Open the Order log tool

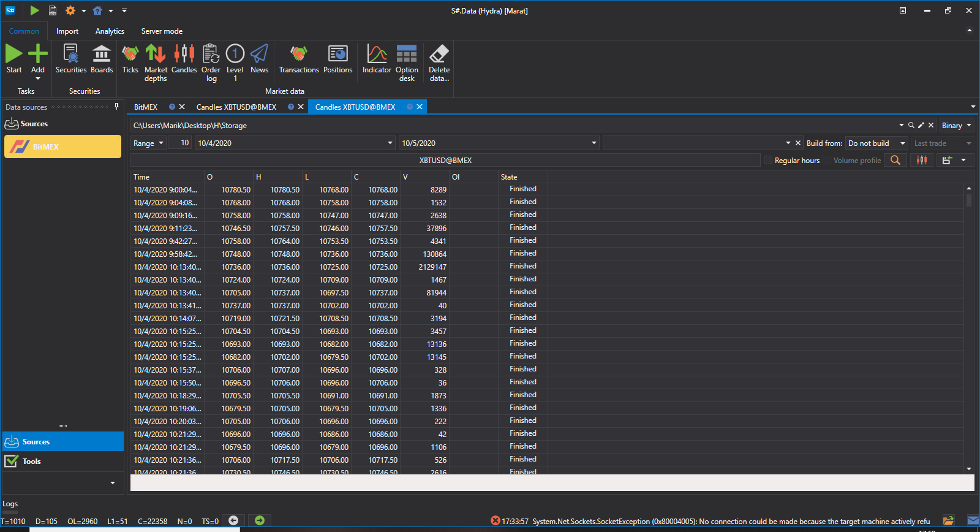211,63
